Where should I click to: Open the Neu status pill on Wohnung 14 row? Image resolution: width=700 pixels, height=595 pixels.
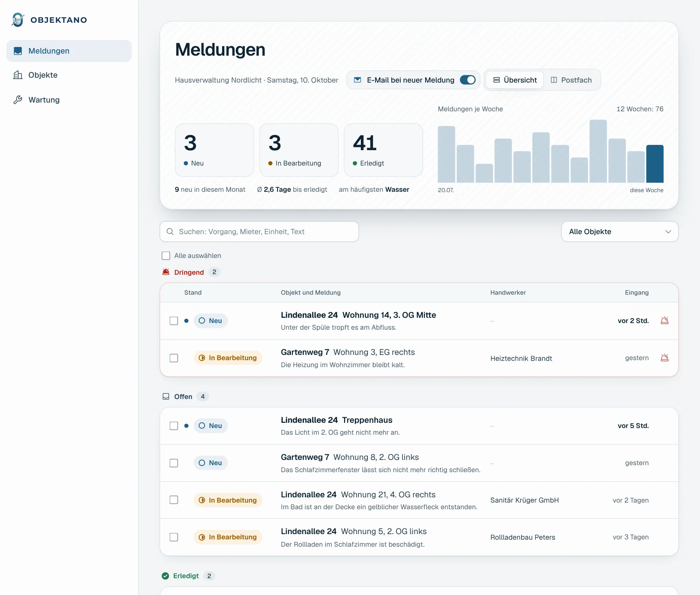(x=210, y=321)
